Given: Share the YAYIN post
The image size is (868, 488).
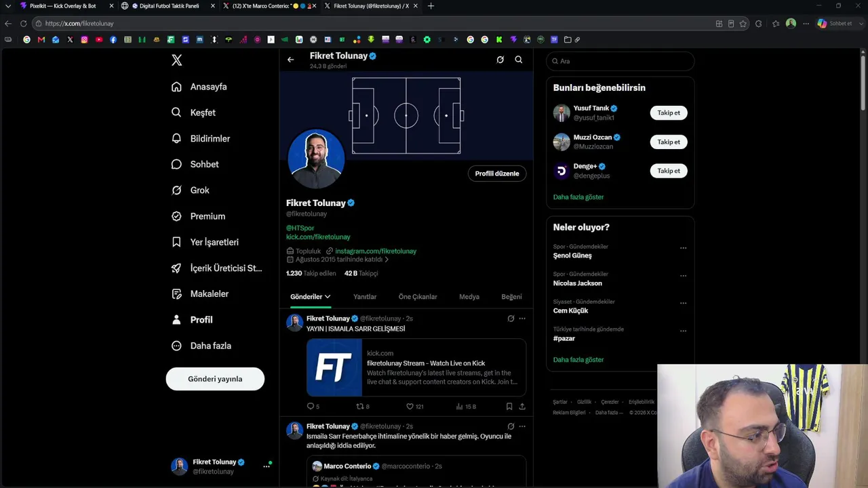Looking at the screenshot, I should click(x=522, y=407).
